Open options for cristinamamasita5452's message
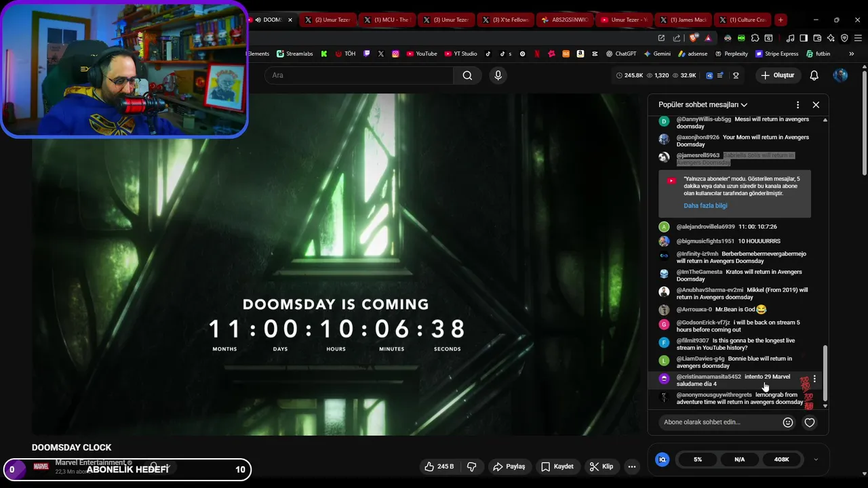 (x=814, y=379)
